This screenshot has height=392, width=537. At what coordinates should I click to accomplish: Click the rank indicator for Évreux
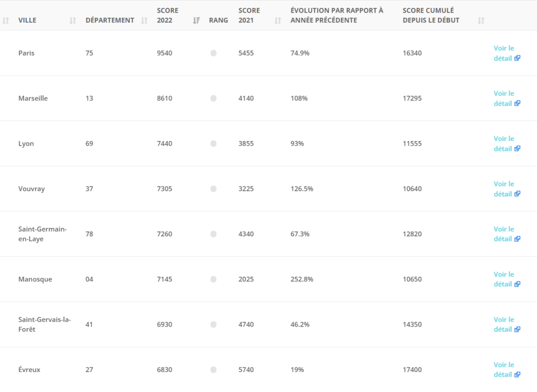coord(213,369)
